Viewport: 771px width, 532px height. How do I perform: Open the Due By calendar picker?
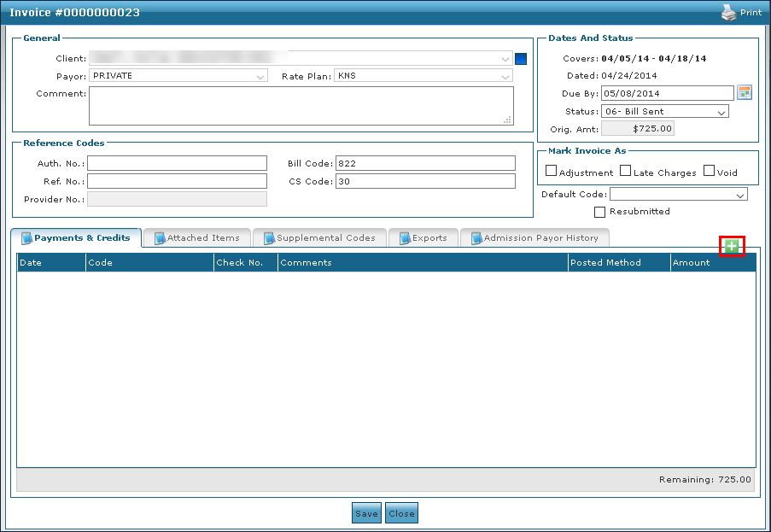click(744, 92)
